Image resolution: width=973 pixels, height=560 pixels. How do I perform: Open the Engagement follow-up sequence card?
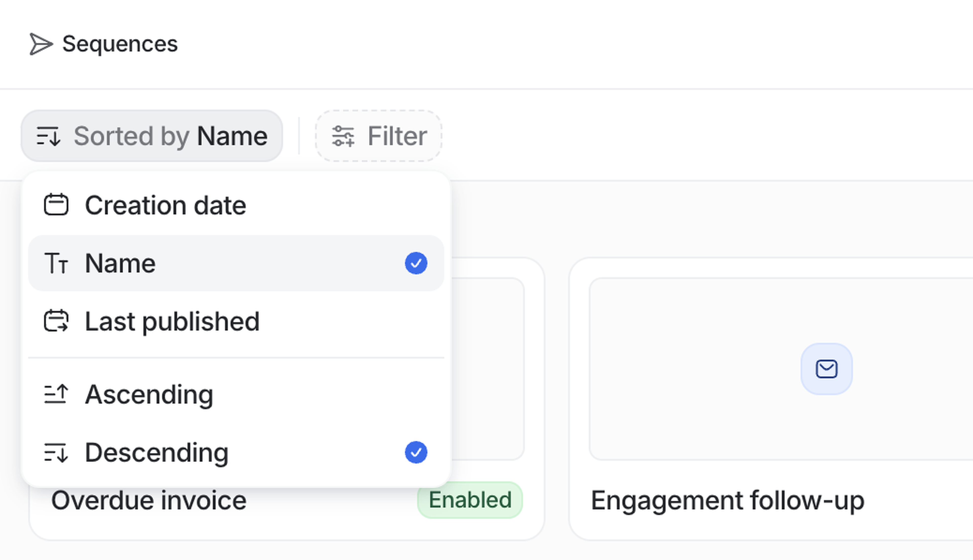[727, 501]
